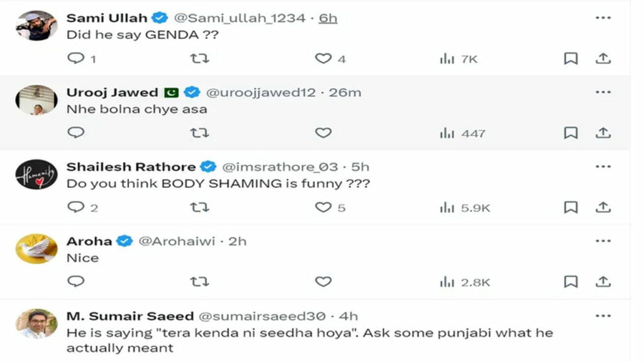Like Sami Ullah's tweet about GENDA
The height and width of the screenshot is (362, 644).
pos(323,58)
